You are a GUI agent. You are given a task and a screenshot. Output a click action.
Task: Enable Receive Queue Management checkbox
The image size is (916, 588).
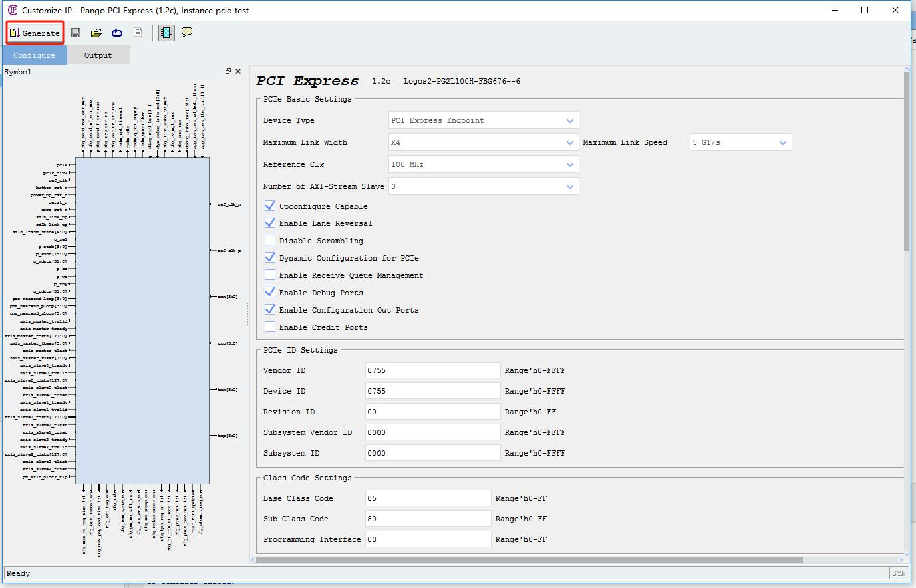tap(269, 275)
